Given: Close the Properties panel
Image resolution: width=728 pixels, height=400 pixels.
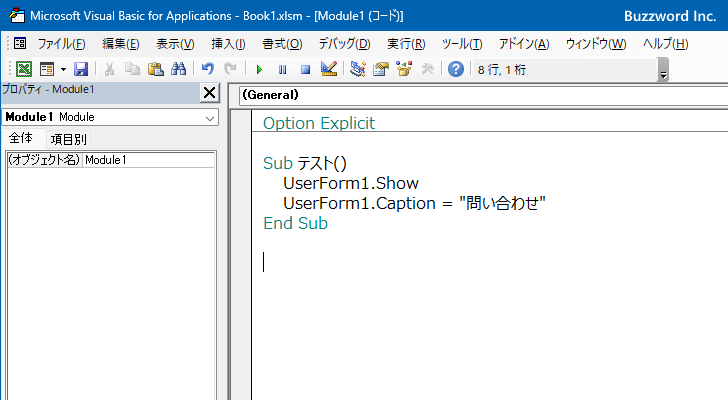Looking at the screenshot, I should coord(209,93).
